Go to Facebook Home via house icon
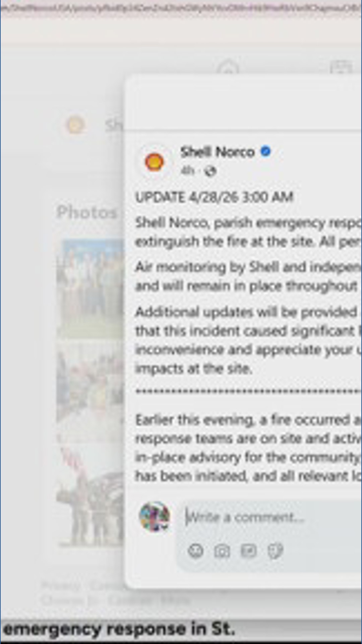362x644 pixels. (228, 67)
